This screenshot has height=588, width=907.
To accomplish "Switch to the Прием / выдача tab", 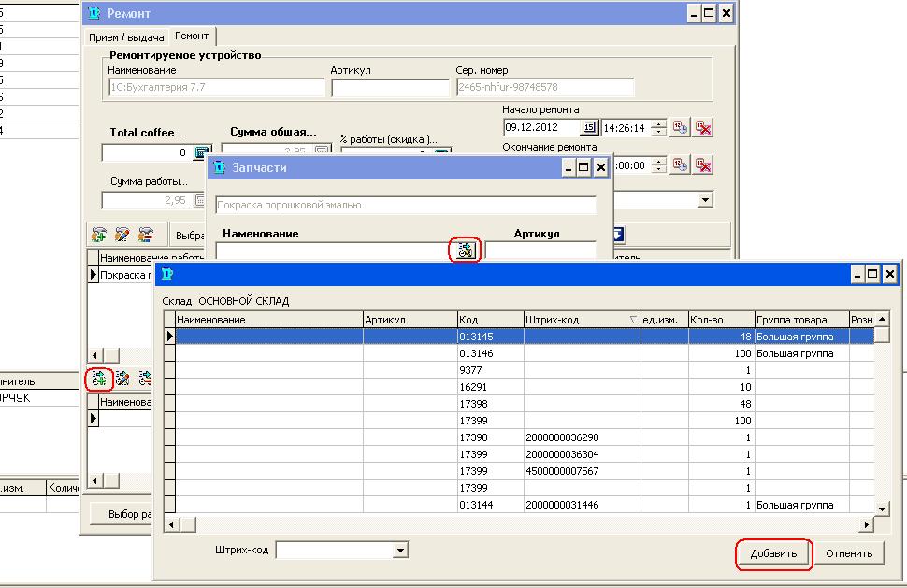I will [126, 37].
